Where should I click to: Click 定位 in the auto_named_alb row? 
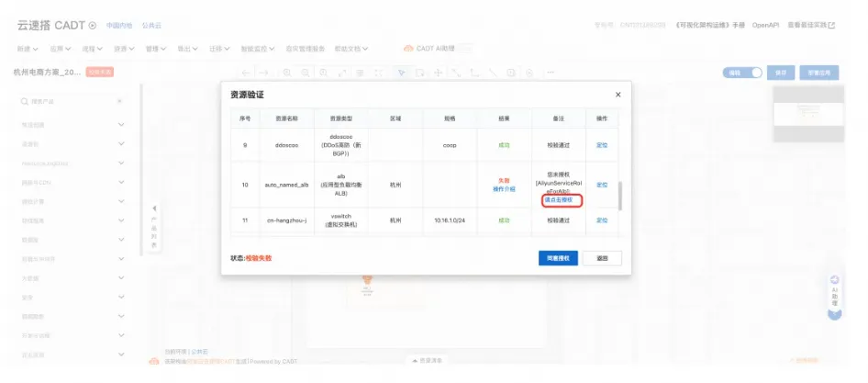(602, 185)
